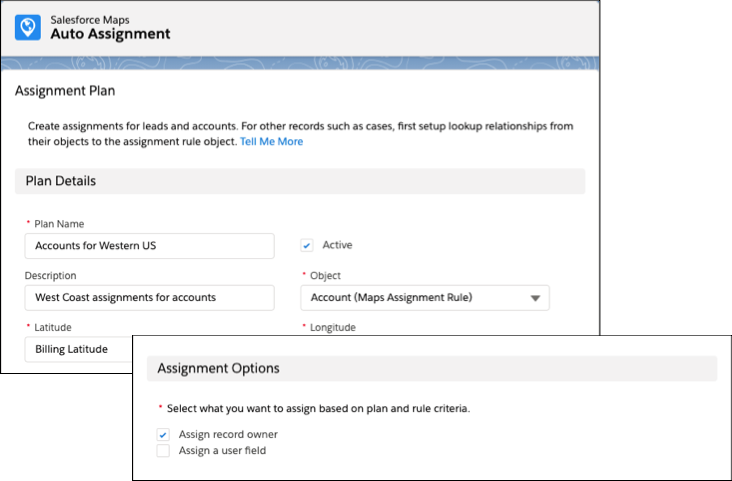The image size is (732, 481).
Task: Uncheck the Active checkbox
Action: [307, 245]
